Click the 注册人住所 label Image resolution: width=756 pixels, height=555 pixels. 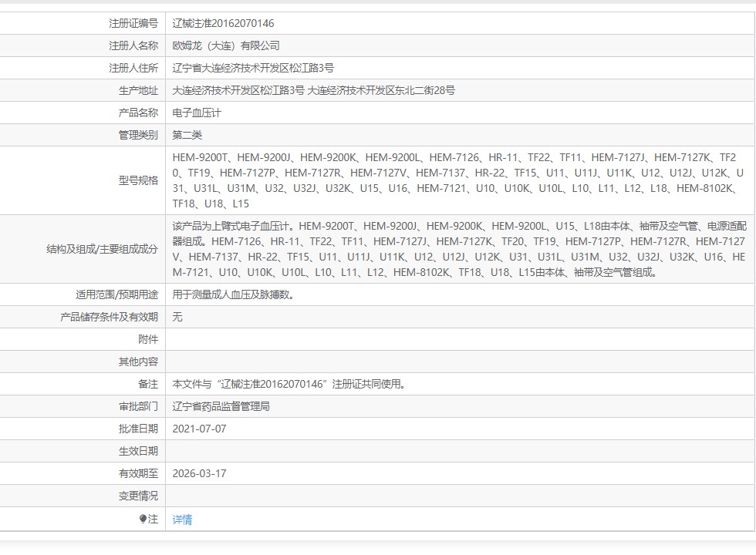click(133, 68)
